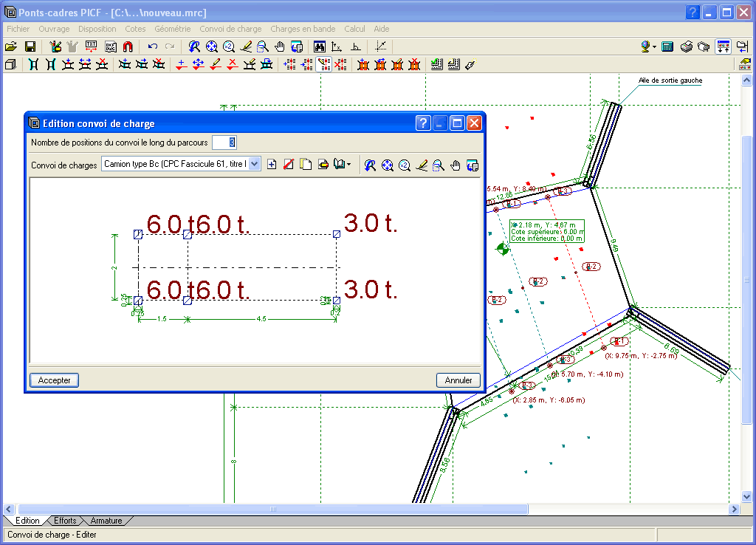Screen dimensions: 756x545
Task: Click the 3D box view icon
Action: (x=10, y=65)
